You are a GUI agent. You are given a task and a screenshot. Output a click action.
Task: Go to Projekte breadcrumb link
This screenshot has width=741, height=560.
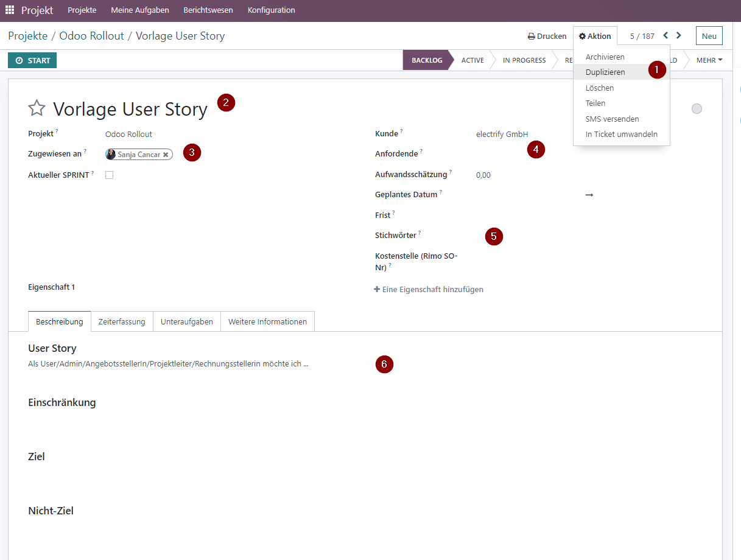(27, 36)
